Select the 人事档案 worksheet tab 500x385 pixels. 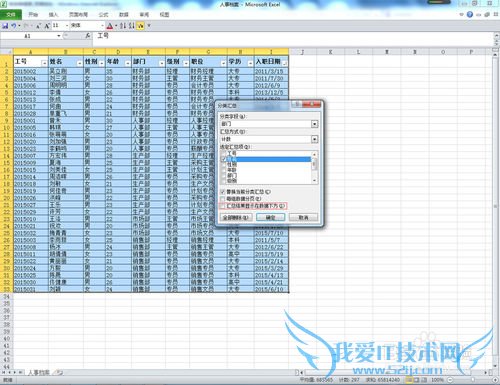point(39,372)
